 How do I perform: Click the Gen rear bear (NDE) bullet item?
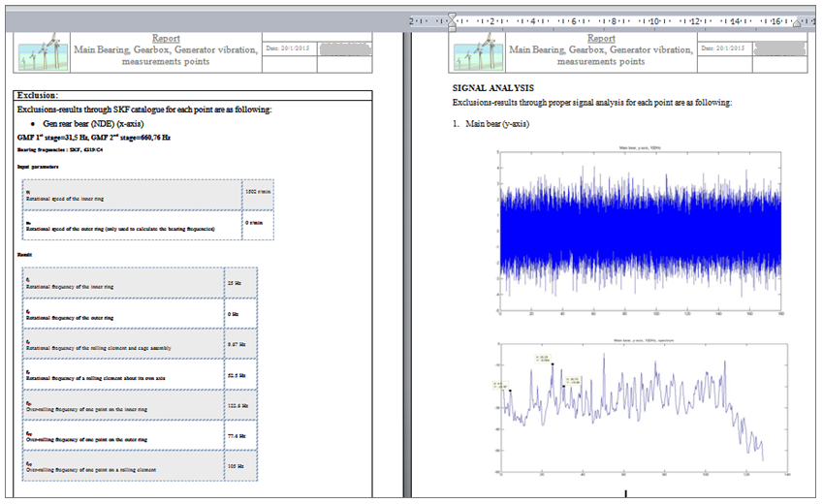pos(93,124)
